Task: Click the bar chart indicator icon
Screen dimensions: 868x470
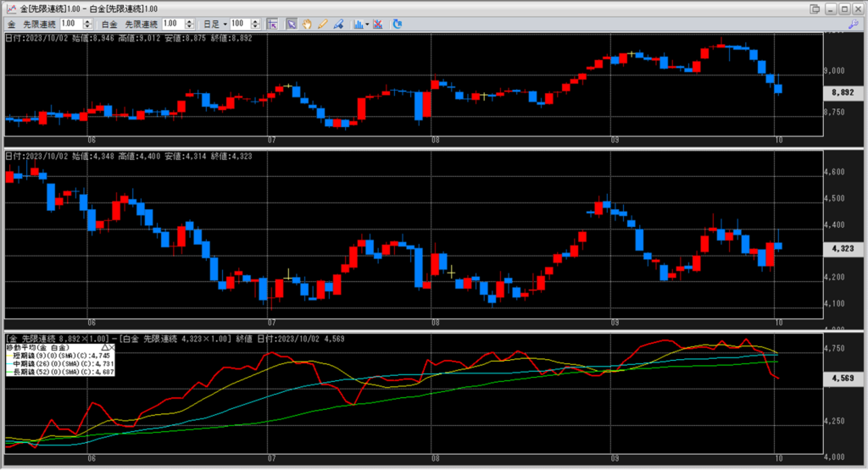Action: (357, 24)
